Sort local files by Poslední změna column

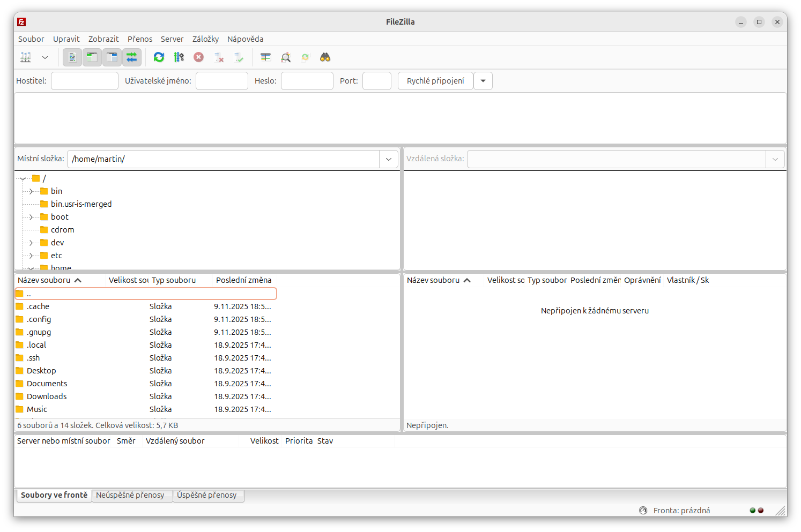(x=243, y=280)
